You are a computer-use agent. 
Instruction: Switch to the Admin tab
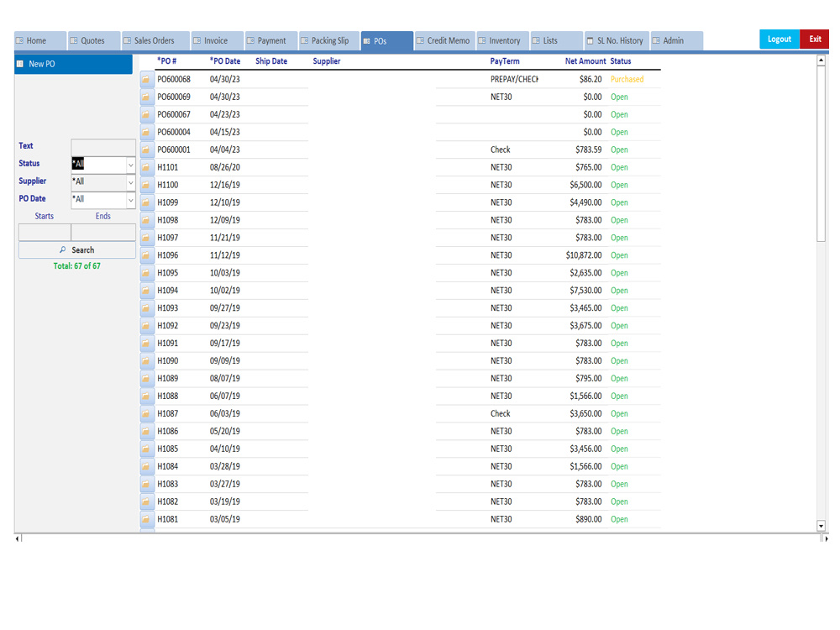(x=676, y=40)
